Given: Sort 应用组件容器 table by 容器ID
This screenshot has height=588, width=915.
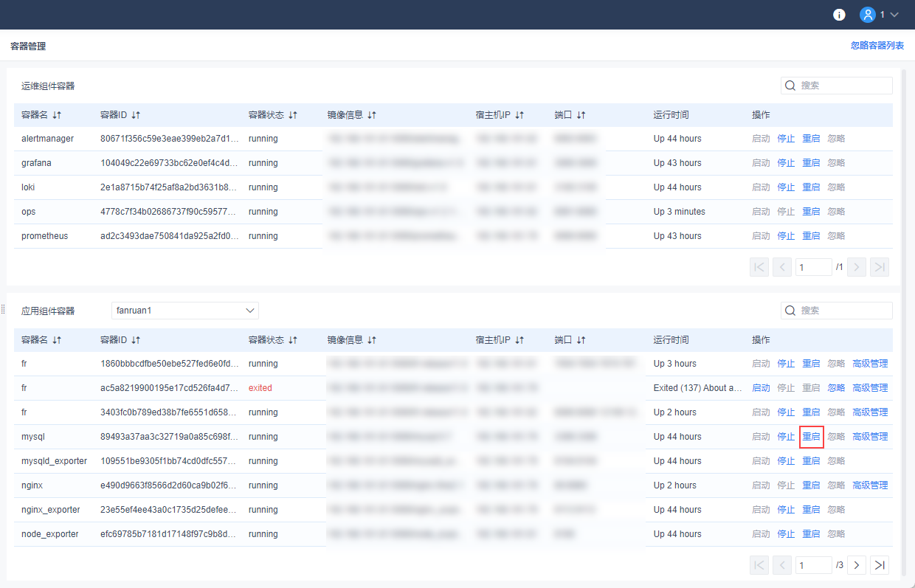Looking at the screenshot, I should (x=136, y=340).
